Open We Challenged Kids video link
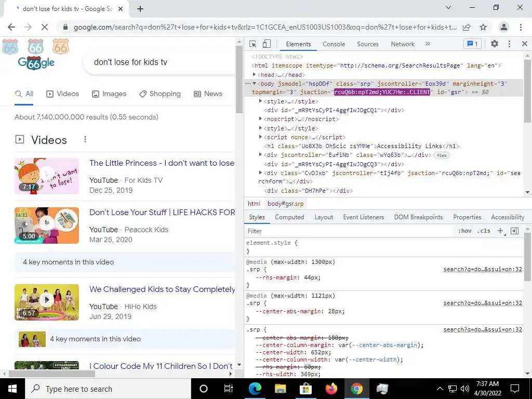Image resolution: width=532 pixels, height=399 pixels. point(162,289)
